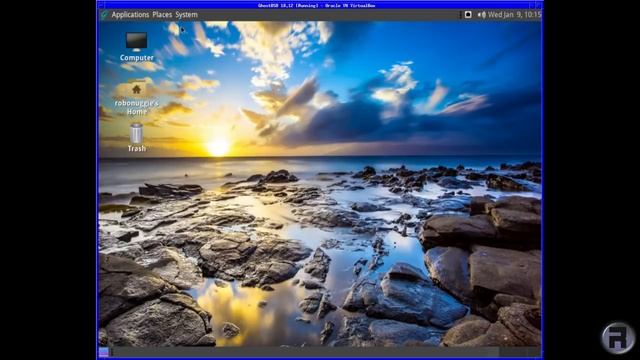
Task: Click the square tray indicator icon
Action: click(468, 15)
